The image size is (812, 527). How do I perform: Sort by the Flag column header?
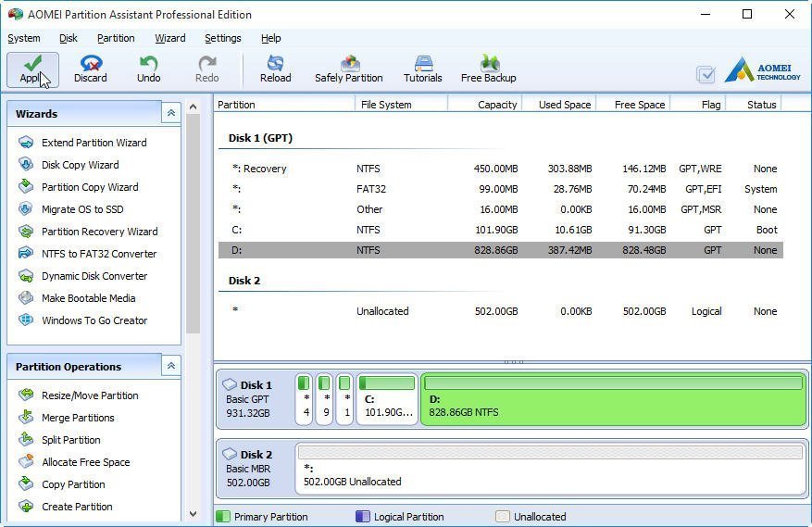coord(698,104)
